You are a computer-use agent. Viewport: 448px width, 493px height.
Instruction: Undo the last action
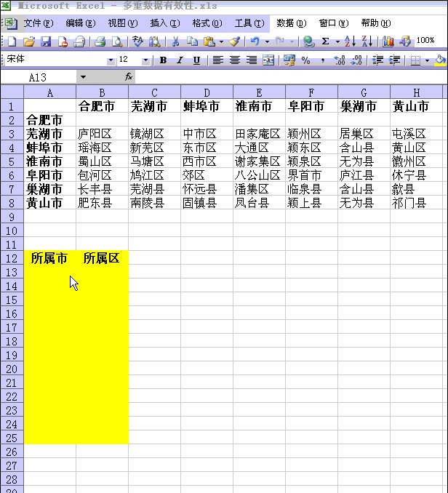click(255, 41)
